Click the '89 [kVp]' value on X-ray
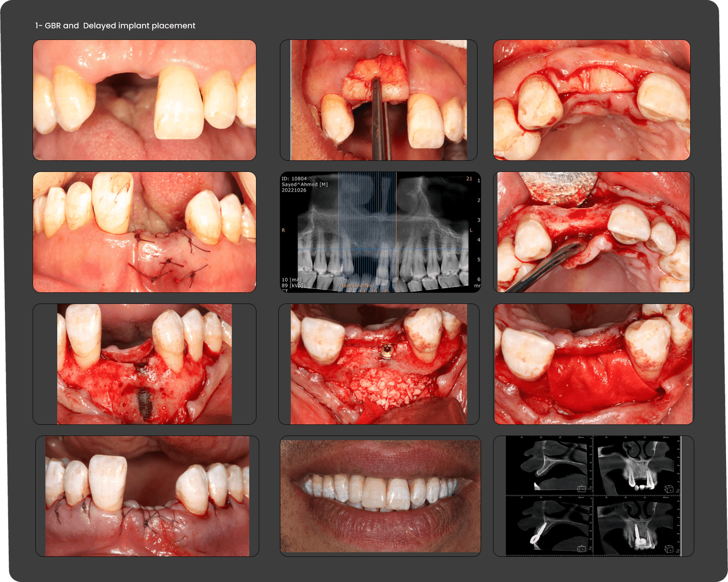 (x=292, y=285)
